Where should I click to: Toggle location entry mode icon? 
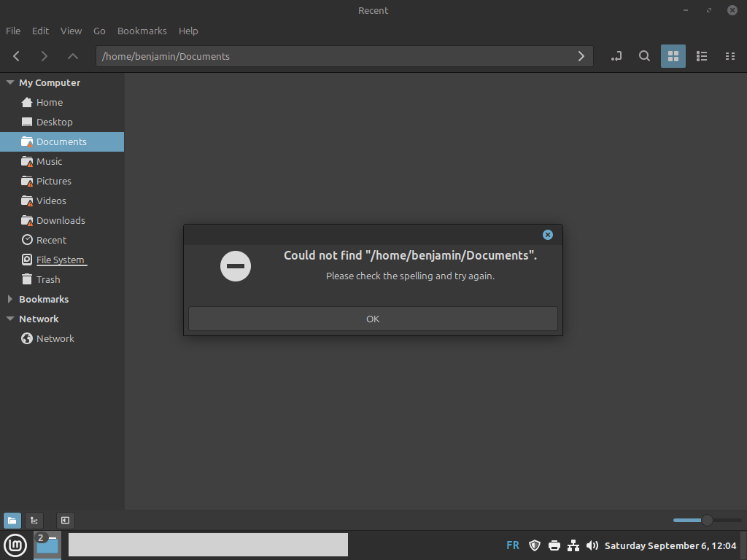[616, 56]
